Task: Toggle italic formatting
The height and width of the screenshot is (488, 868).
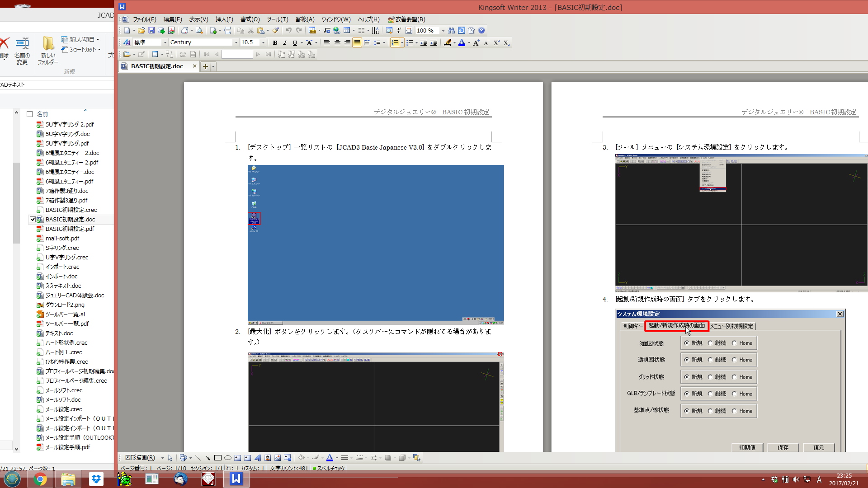Action: [x=285, y=43]
